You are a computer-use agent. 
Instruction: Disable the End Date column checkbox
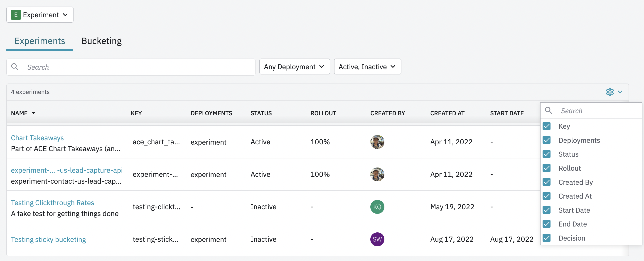pos(546,224)
